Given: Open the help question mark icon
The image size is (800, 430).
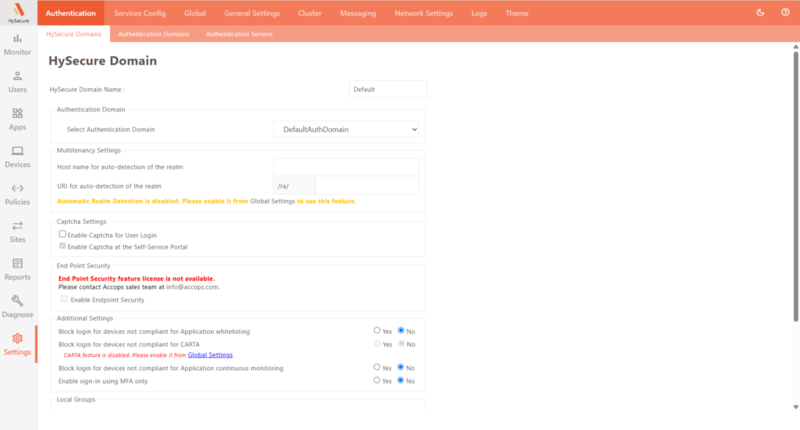Looking at the screenshot, I should tap(785, 13).
